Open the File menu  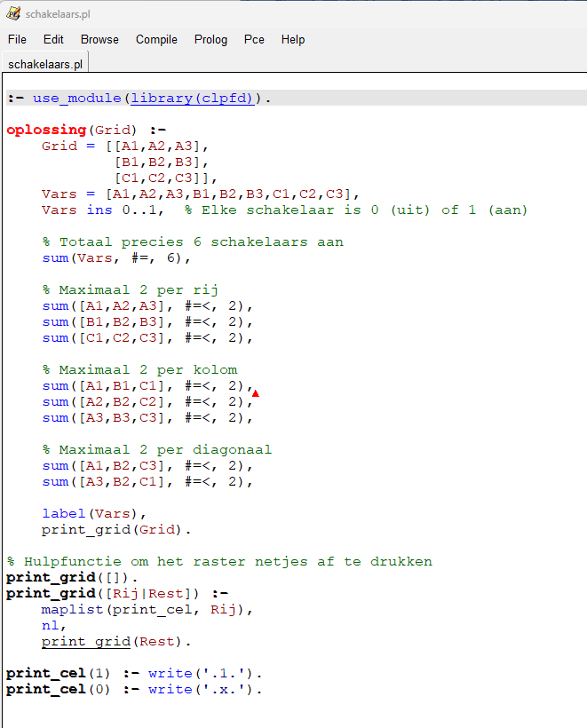click(17, 40)
